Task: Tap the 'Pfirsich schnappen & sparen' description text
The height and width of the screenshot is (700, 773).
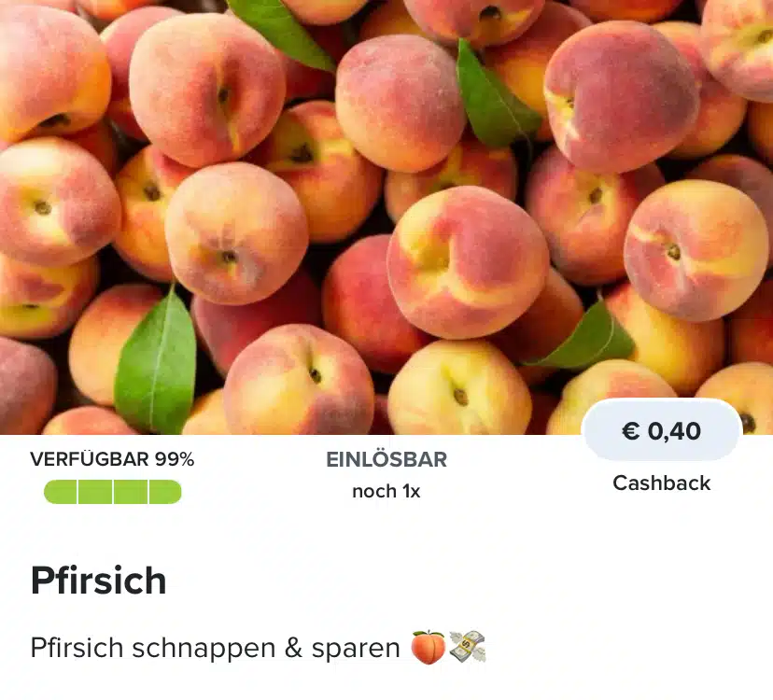Action: click(x=215, y=648)
